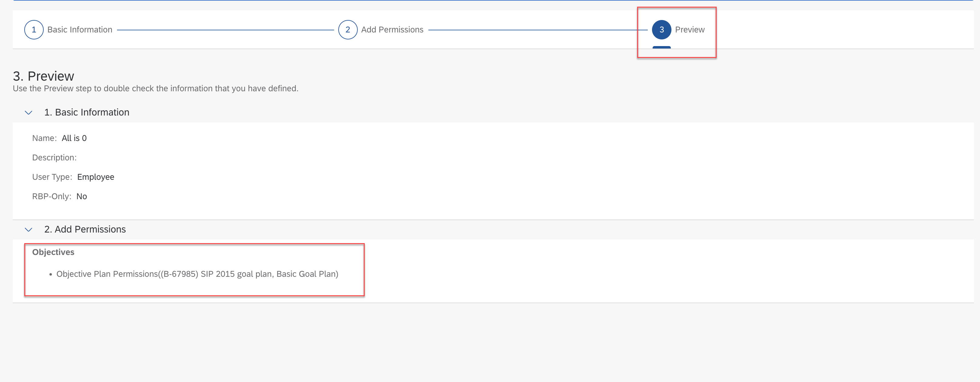This screenshot has height=382, width=980.
Task: Click the 'Objectives' permission heading
Action: pyautogui.click(x=53, y=252)
